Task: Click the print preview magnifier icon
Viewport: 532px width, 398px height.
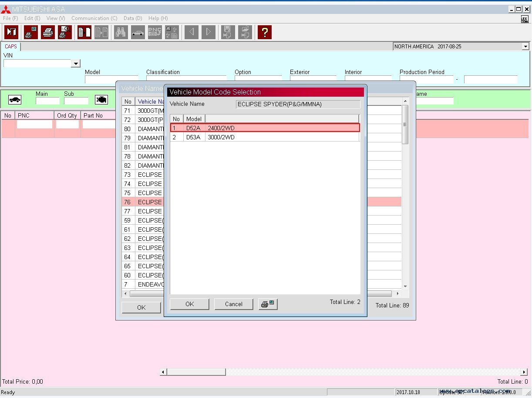Action: coord(65,32)
